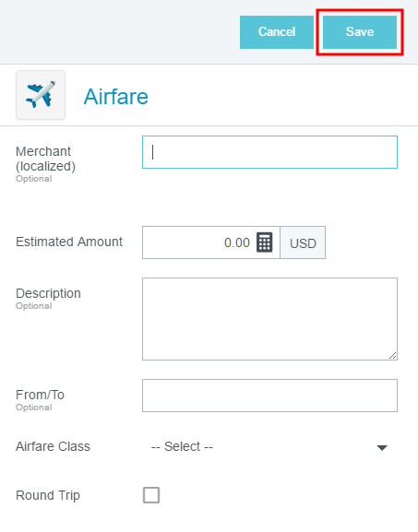This screenshot has width=418, height=532.
Task: Click the Description box resize grip
Action: coord(392,356)
